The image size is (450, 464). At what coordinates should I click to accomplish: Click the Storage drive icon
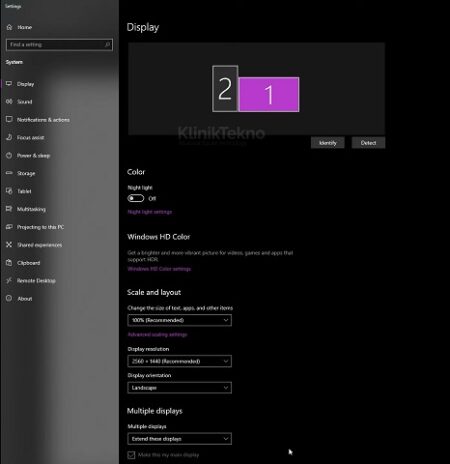tap(9, 173)
